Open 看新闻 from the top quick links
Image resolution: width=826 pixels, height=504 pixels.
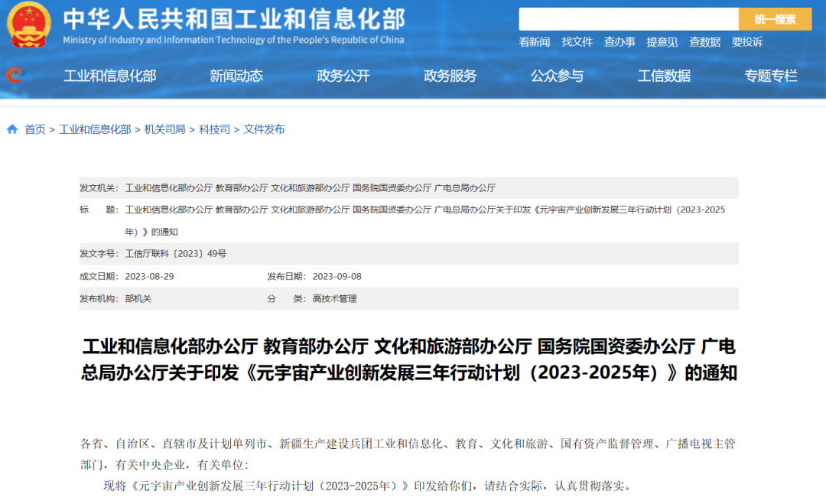(x=535, y=42)
